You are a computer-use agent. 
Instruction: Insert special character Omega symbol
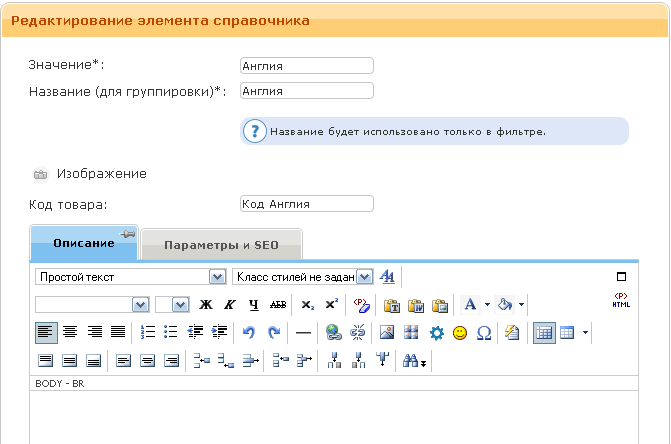(x=484, y=333)
